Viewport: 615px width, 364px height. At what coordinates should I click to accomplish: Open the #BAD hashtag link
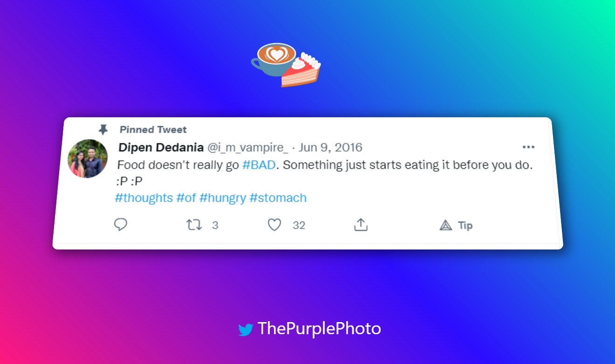(x=259, y=164)
